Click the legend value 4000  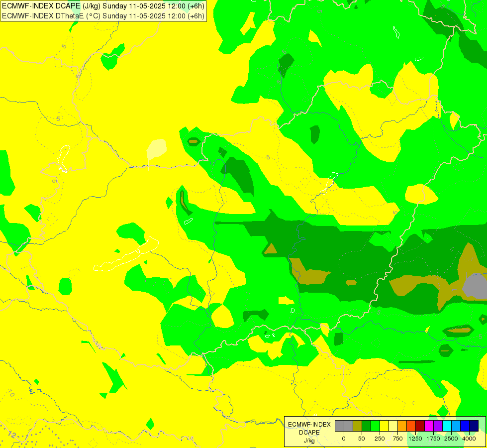tap(469, 439)
